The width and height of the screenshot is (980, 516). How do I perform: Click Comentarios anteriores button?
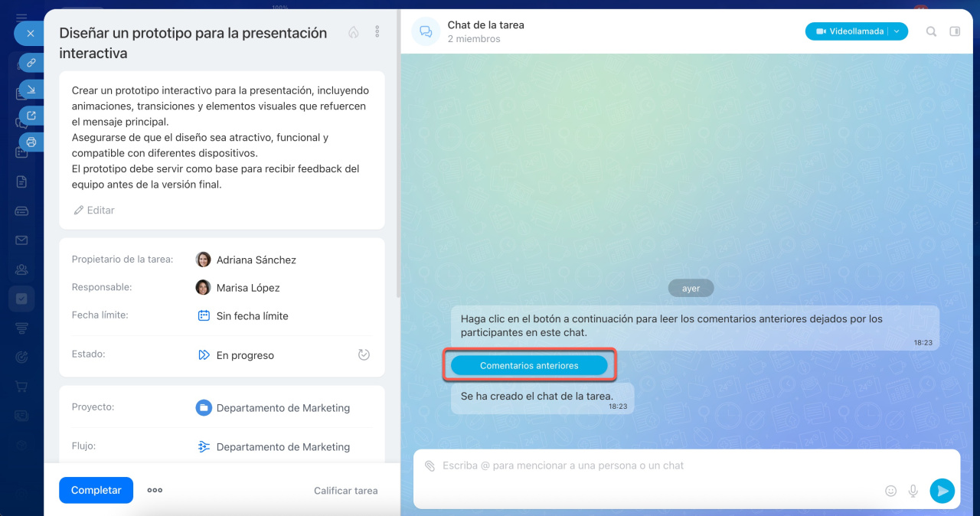point(529,366)
